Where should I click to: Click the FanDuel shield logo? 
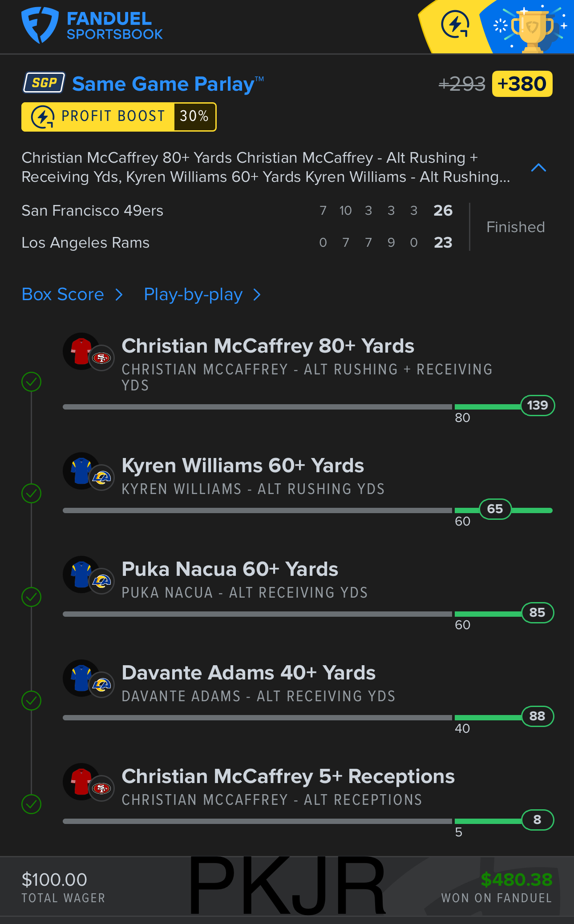tap(40, 25)
